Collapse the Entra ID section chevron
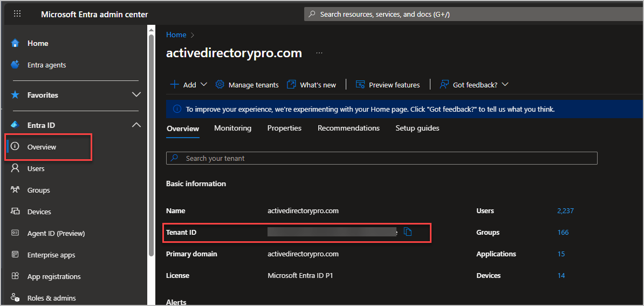The height and width of the screenshot is (306, 644). click(136, 125)
